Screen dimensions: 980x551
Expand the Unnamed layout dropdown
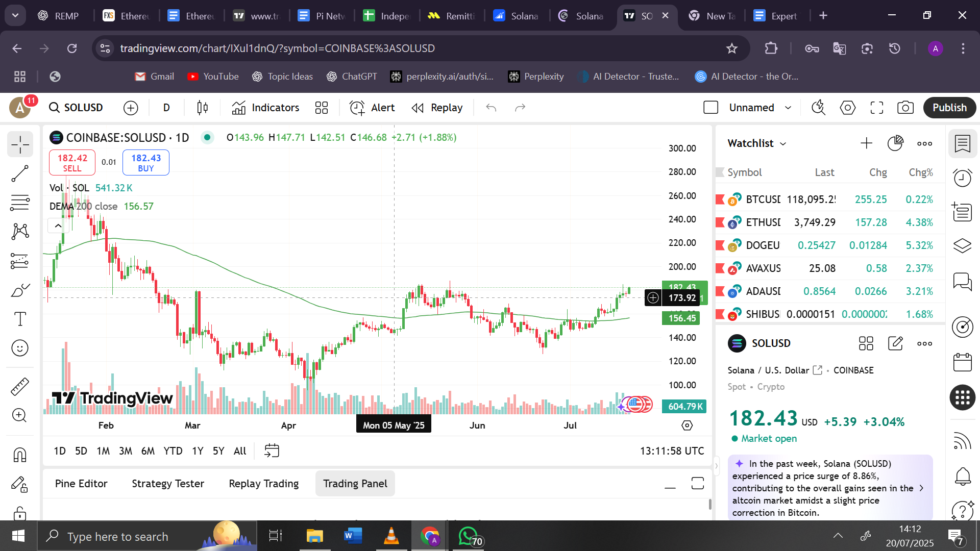[788, 108]
